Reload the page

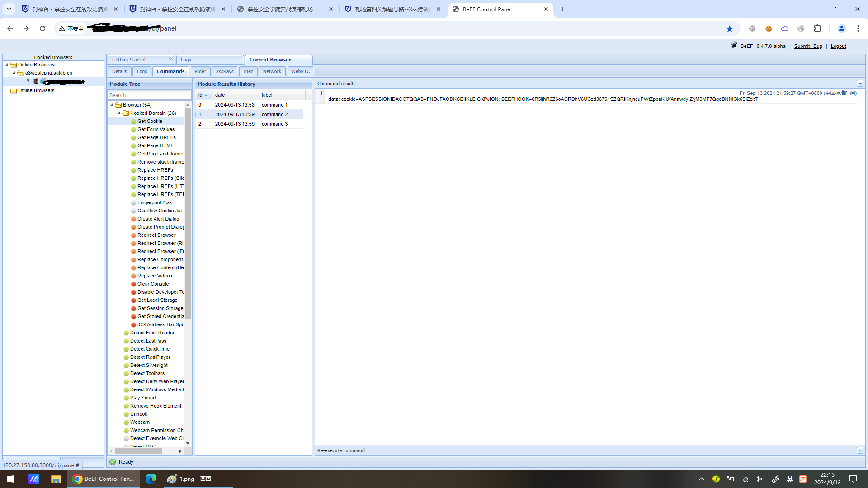[42, 28]
